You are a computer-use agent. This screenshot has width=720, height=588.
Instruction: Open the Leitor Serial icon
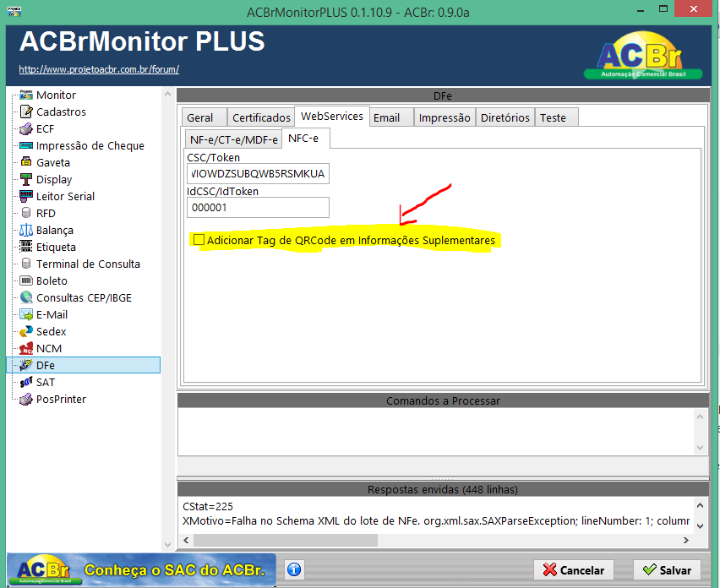pyautogui.click(x=26, y=196)
